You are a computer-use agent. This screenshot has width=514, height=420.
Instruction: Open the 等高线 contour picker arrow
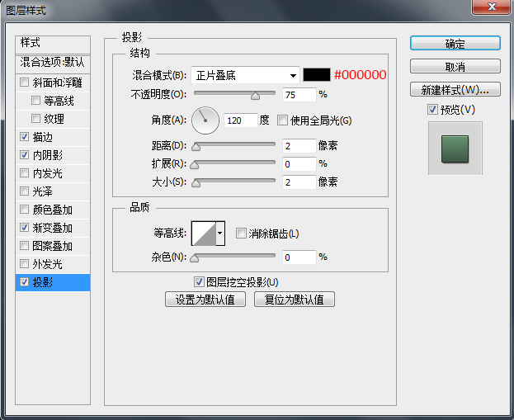click(220, 234)
